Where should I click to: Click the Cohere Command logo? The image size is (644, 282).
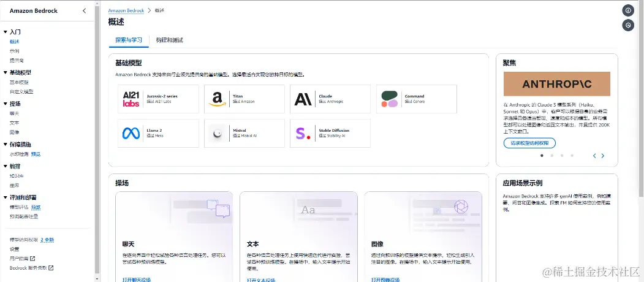click(390, 99)
